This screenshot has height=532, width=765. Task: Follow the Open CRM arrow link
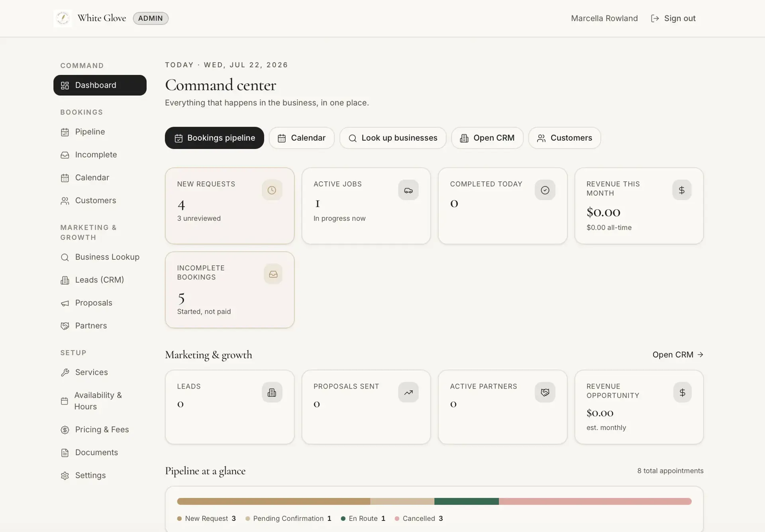tap(678, 355)
